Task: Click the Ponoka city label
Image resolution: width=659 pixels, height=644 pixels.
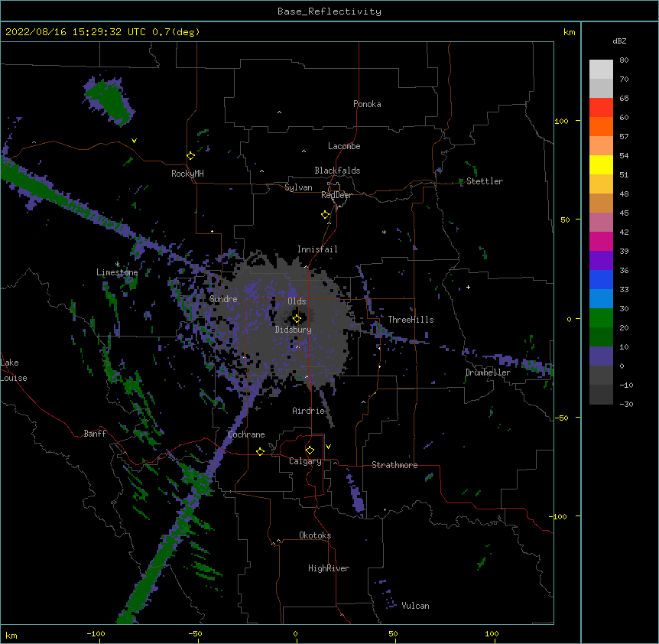Action: point(367,104)
